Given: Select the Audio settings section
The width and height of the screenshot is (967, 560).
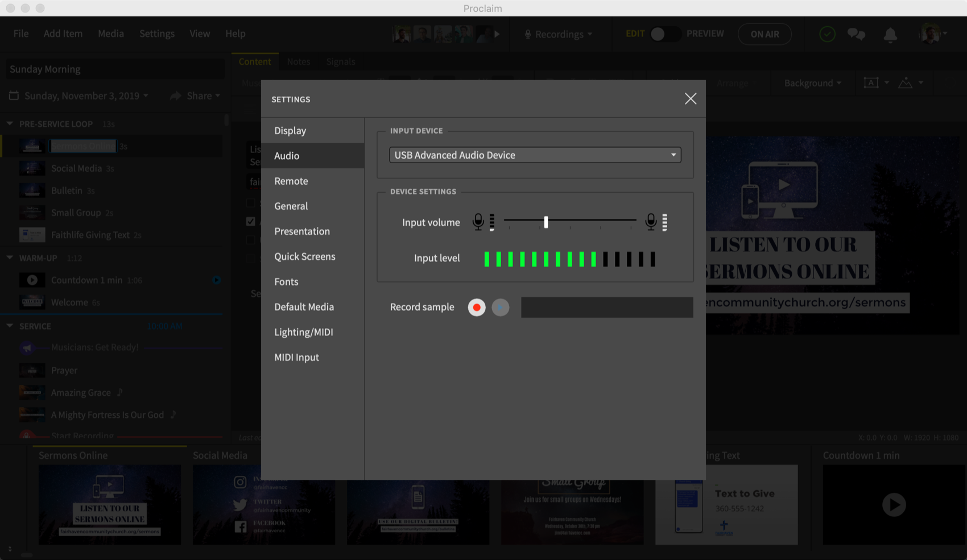Looking at the screenshot, I should (x=312, y=156).
